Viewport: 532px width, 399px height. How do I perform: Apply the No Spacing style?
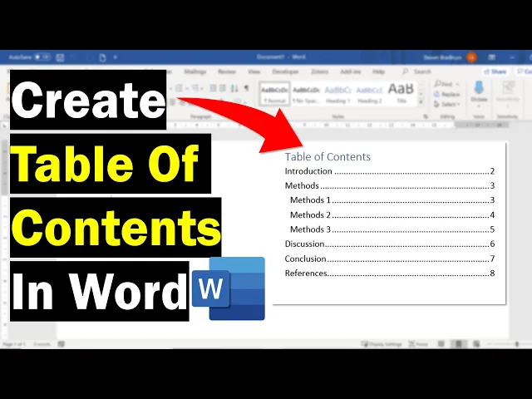point(306,94)
